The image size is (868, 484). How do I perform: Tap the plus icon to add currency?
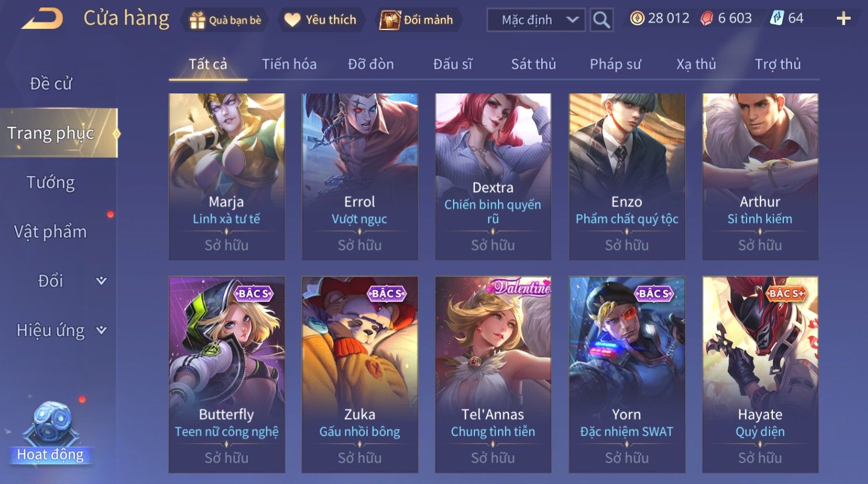click(x=843, y=19)
